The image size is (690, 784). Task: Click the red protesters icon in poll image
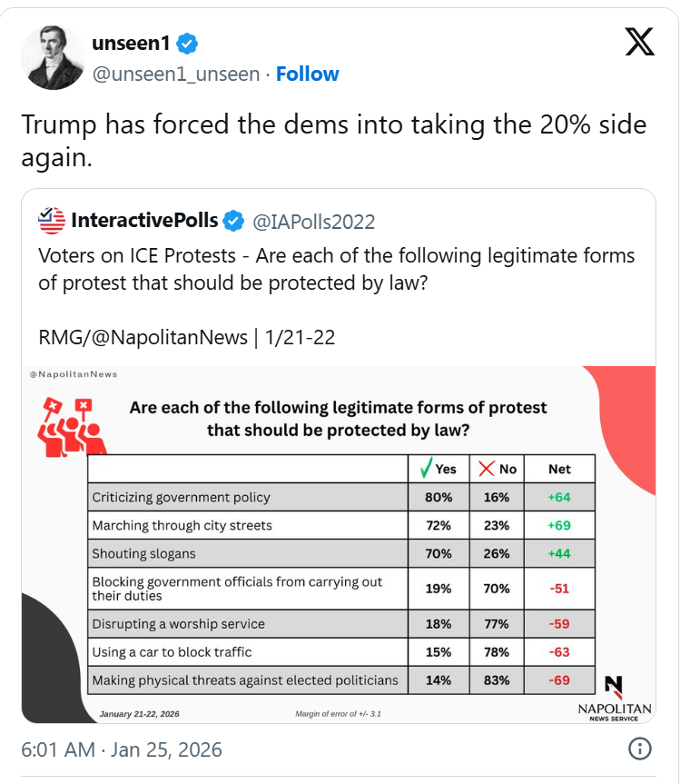tap(70, 426)
